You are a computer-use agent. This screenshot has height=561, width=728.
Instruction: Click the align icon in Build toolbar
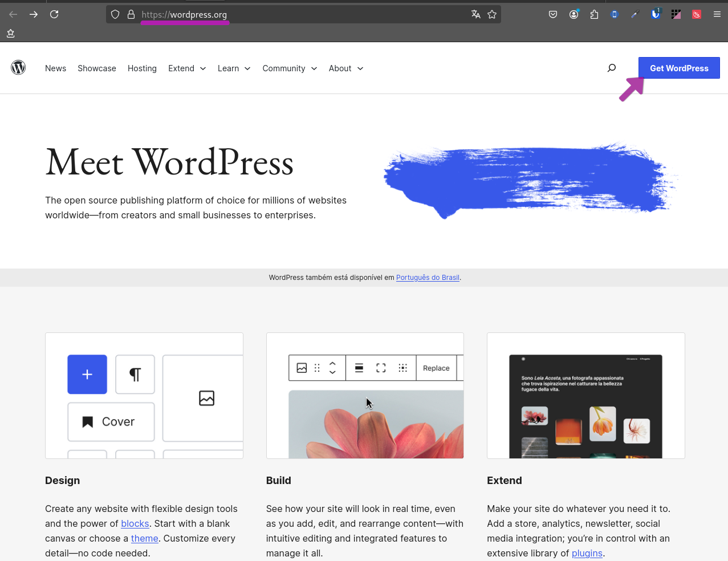[359, 368]
